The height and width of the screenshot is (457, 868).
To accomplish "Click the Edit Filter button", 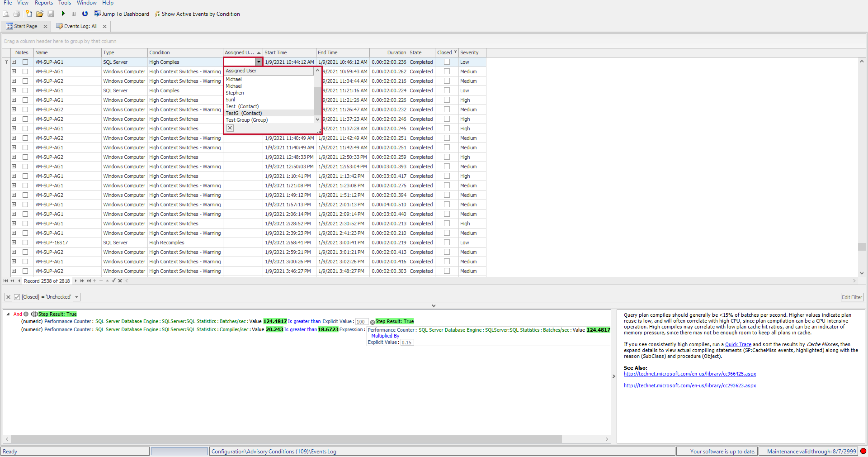I will click(x=852, y=297).
